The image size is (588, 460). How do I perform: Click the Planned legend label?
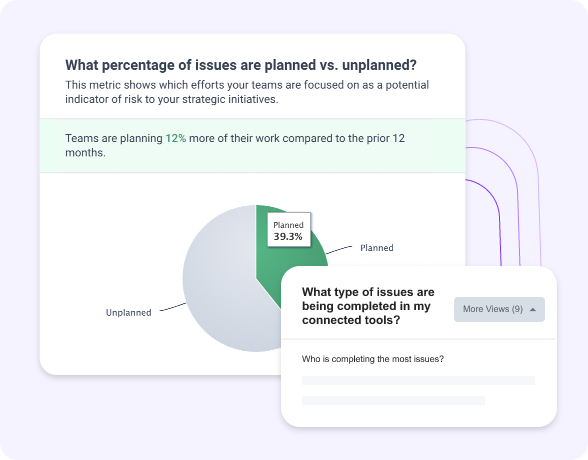point(376,248)
